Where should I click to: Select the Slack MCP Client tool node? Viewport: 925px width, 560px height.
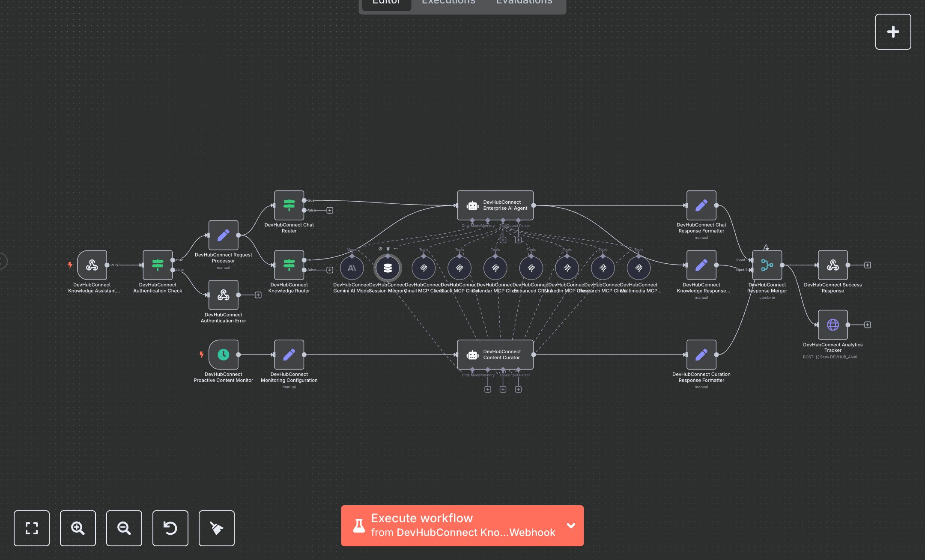pos(460,268)
